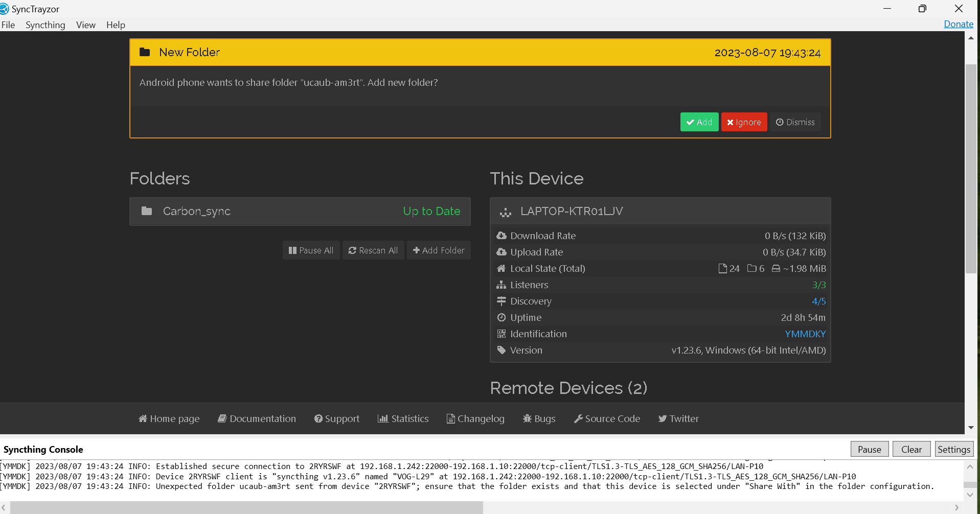Open the Support footer link

pyautogui.click(x=337, y=418)
